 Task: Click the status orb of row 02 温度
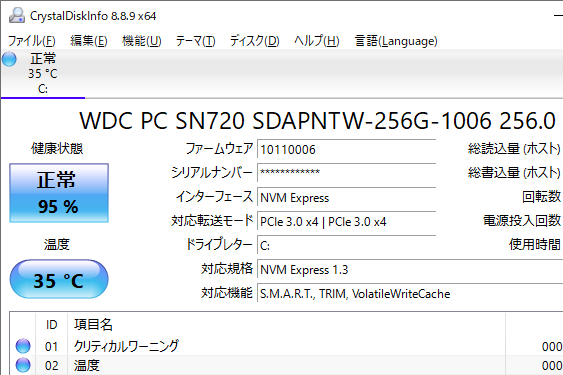[x=23, y=365]
